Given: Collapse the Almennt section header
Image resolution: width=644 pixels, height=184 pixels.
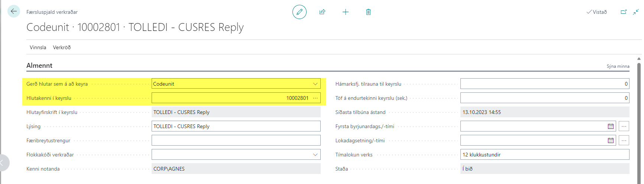Looking at the screenshot, I should coord(39,66).
